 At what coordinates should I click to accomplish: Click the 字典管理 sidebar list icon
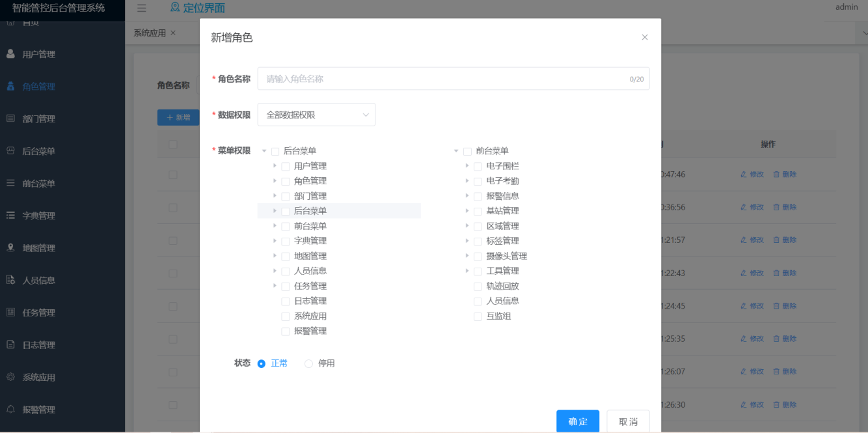click(10, 215)
